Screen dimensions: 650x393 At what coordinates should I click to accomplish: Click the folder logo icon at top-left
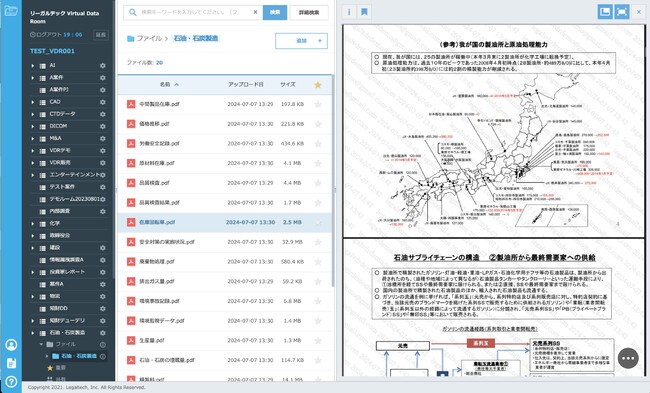(x=11, y=10)
